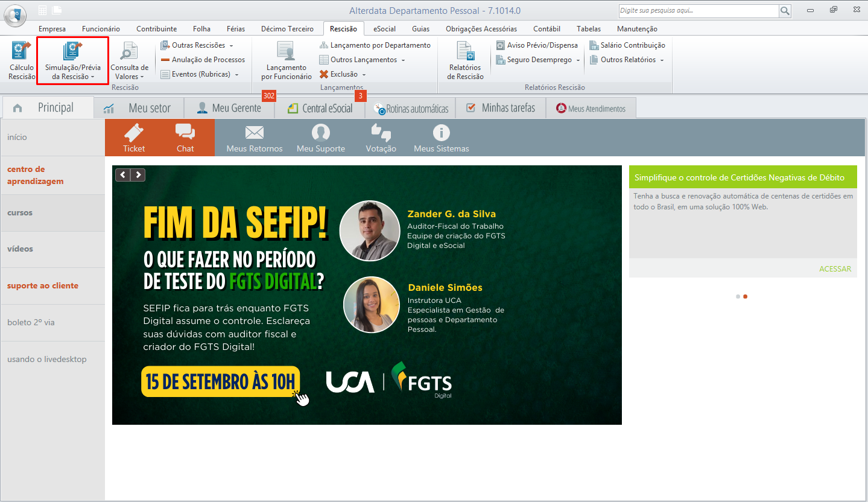Select the Rescisão ribbon tab
This screenshot has width=868, height=502.
343,29
